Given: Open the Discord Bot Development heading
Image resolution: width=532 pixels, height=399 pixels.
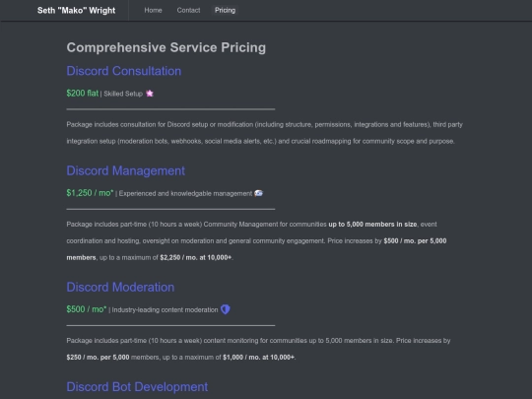Looking at the screenshot, I should [x=137, y=387].
